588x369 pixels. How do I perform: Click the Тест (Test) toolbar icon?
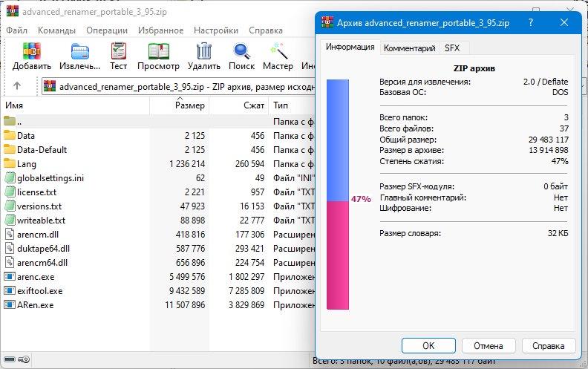coord(119,51)
